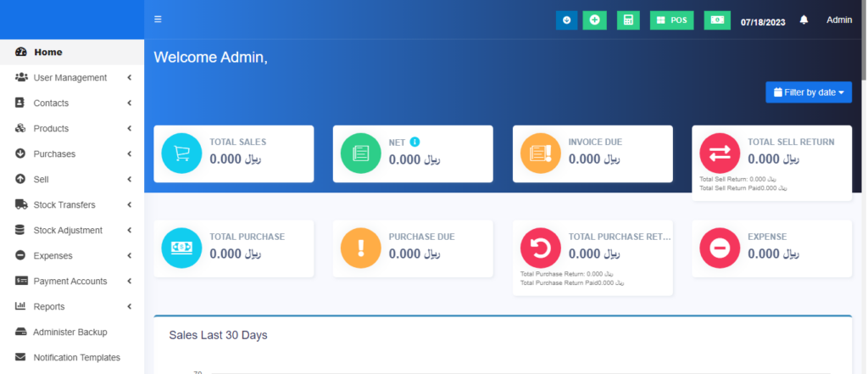Expand the Products sidebar section
This screenshot has height=374, width=868.
coord(71,129)
